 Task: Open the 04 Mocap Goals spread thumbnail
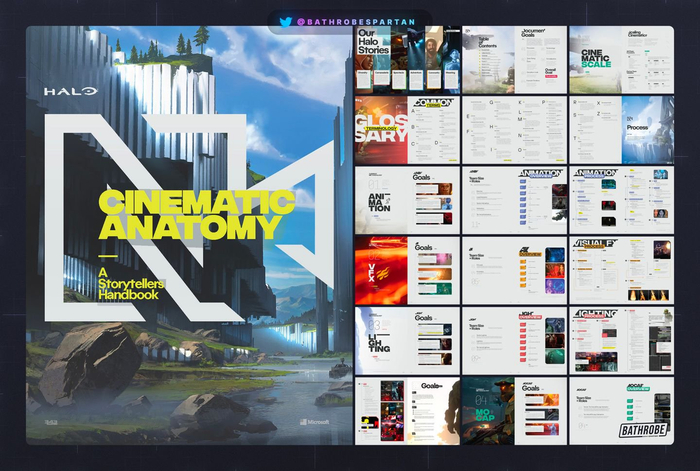514,411
